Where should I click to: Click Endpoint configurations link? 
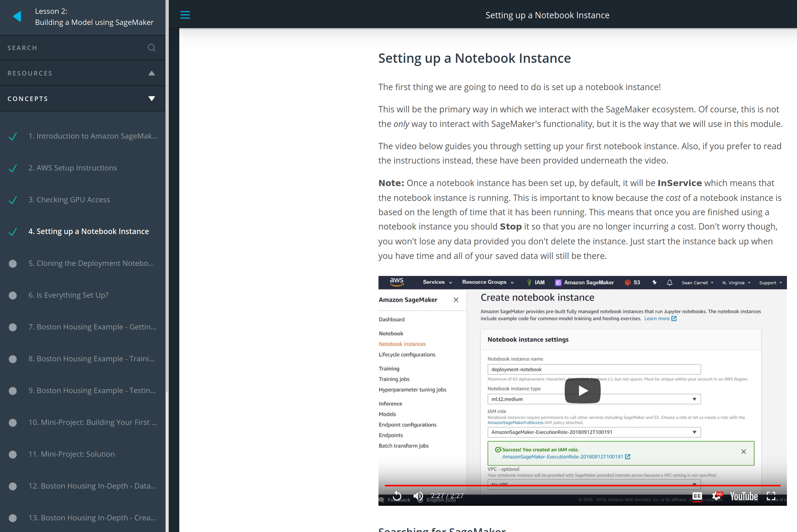pyautogui.click(x=407, y=424)
